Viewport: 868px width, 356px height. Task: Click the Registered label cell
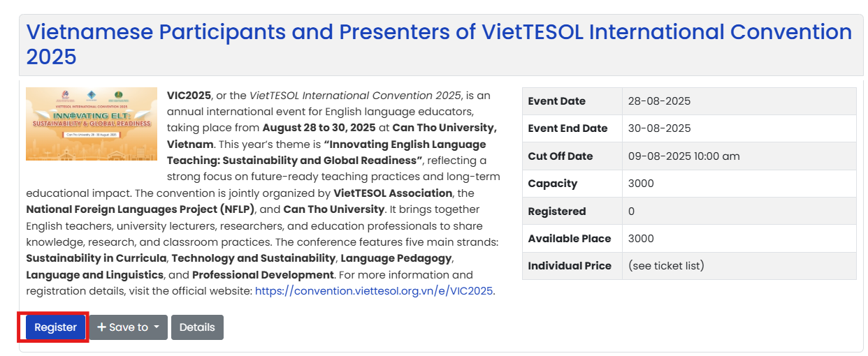pyautogui.click(x=572, y=211)
